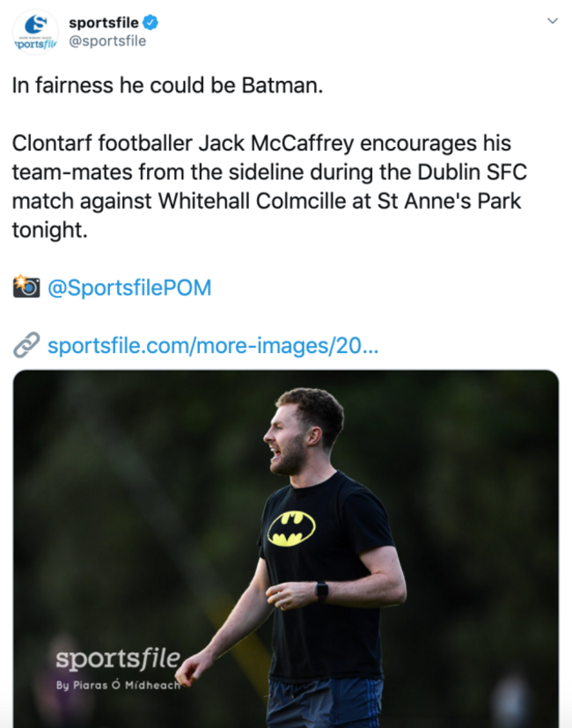
Task: Click "St Anne's Park" in the tweet text
Action: tap(450, 201)
